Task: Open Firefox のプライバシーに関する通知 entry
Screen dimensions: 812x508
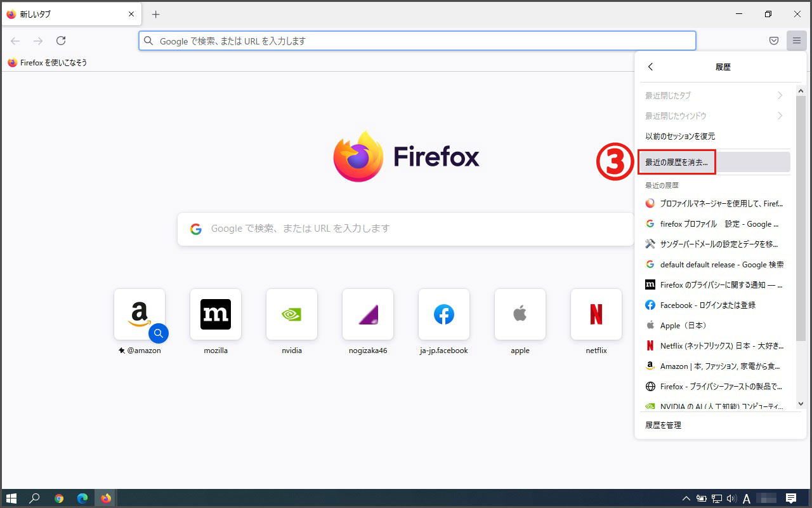Action: point(714,285)
